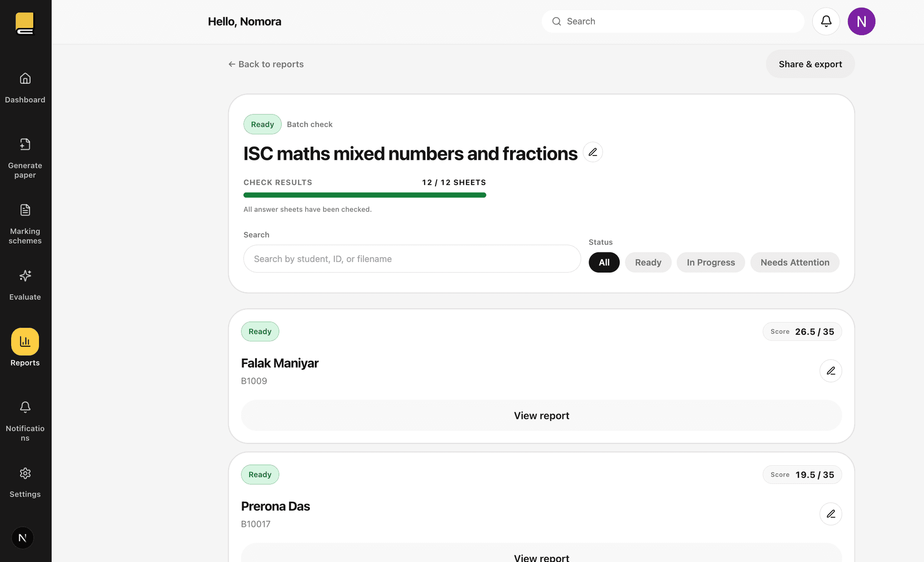Click the score 26.5 / 35 pill
Screen dimensions: 924x562
click(x=802, y=331)
